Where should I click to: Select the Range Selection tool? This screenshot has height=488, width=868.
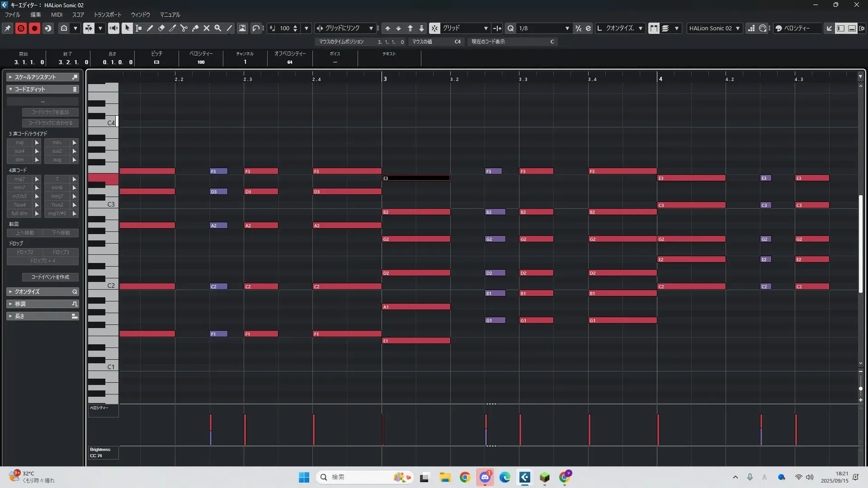[x=139, y=28]
